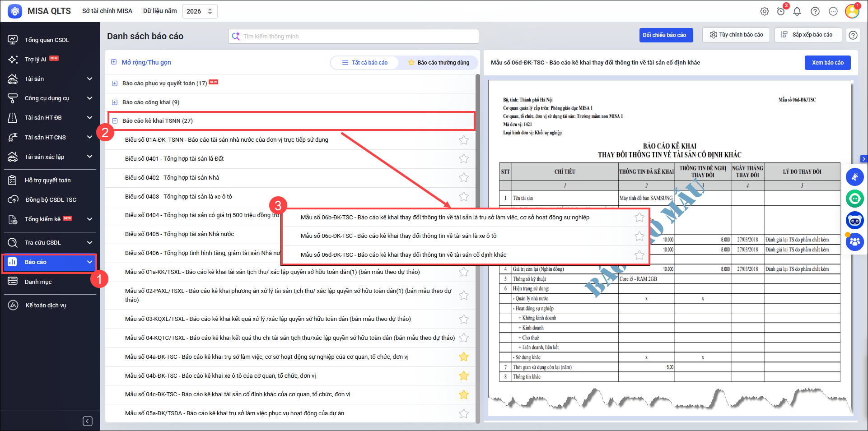This screenshot has height=431, width=868.
Task: Open settings gear icon in header
Action: pyautogui.click(x=764, y=11)
